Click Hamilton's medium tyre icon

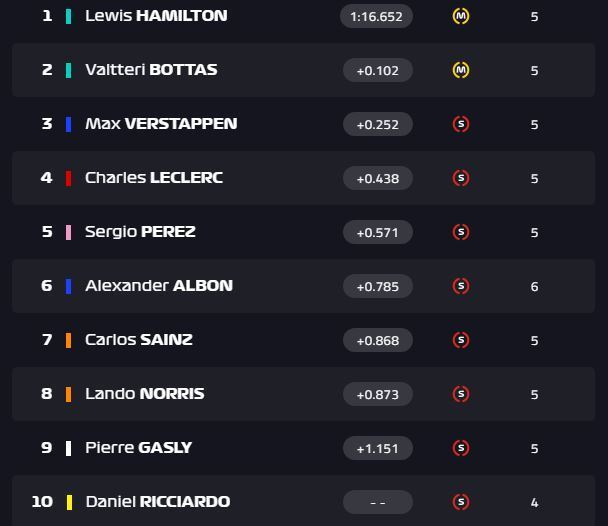click(461, 16)
